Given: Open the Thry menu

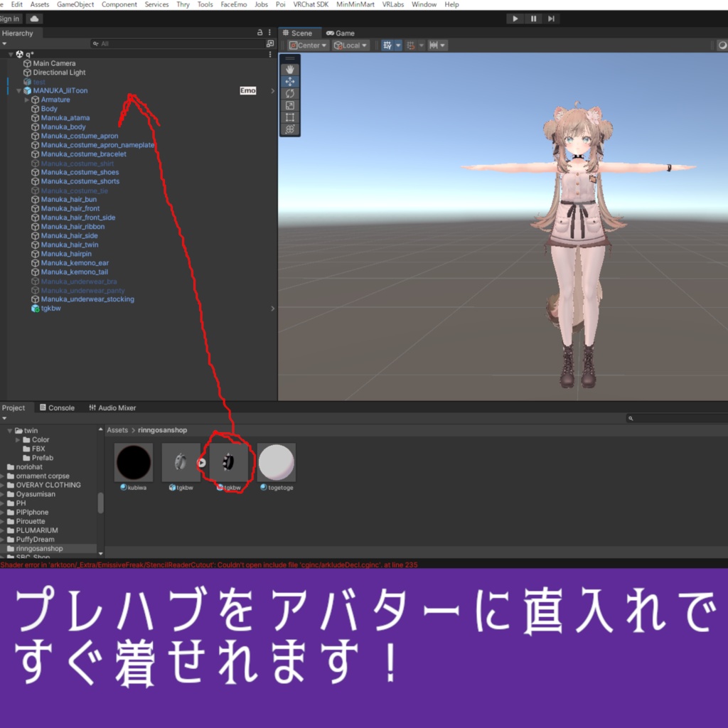Looking at the screenshot, I should click(x=183, y=5).
